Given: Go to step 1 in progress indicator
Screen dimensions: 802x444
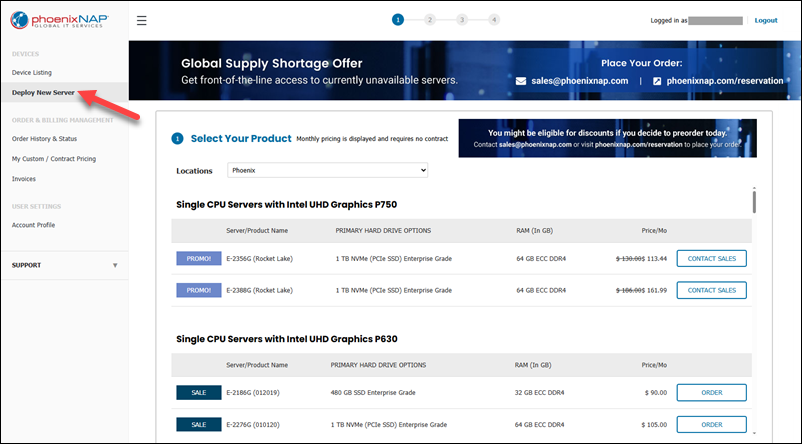Looking at the screenshot, I should click(398, 20).
